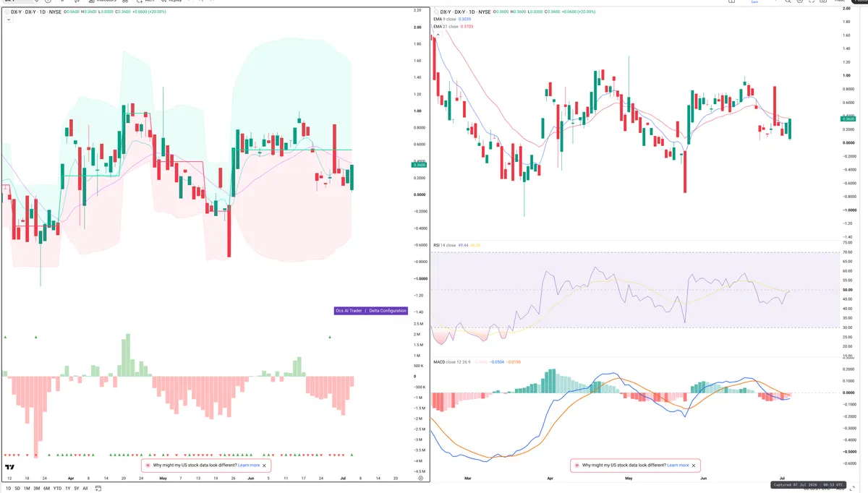Click the Ocs AI Trader button
This screenshot has height=493, width=868.
349,310
